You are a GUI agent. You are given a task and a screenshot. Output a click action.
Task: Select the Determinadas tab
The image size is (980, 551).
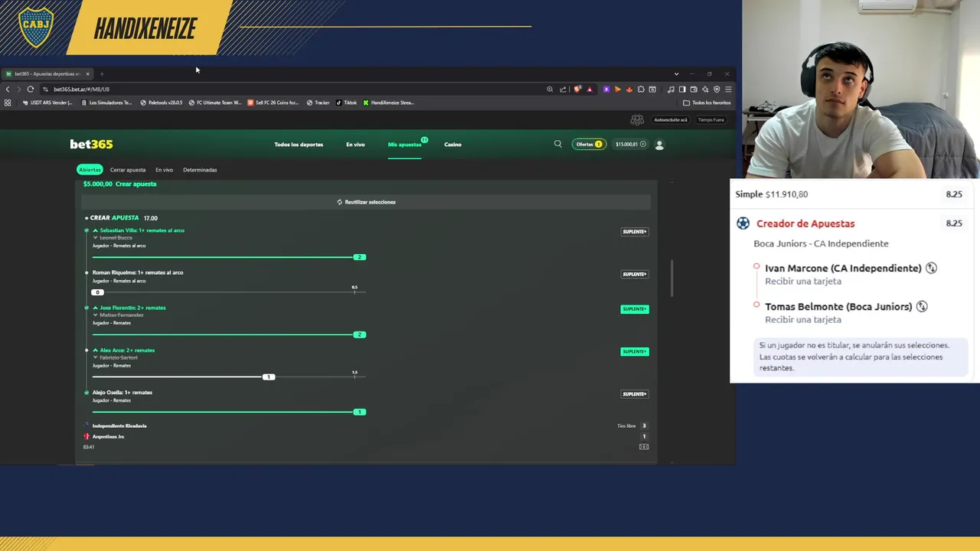200,170
